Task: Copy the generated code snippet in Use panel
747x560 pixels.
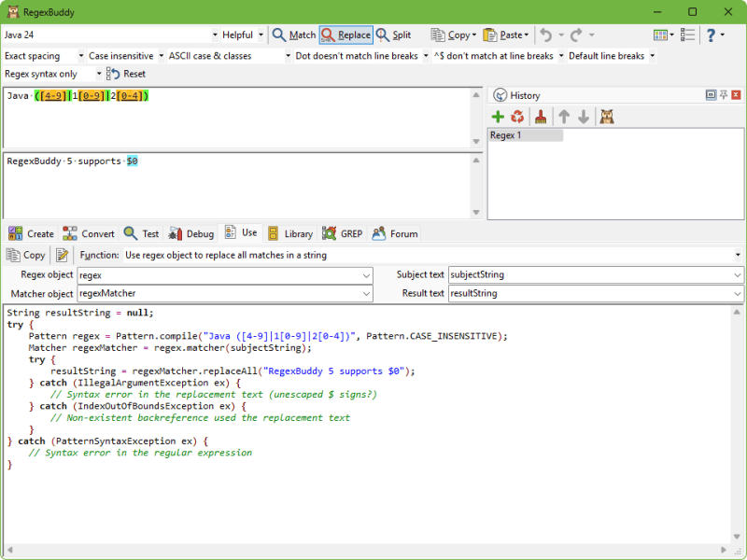Action: (26, 255)
